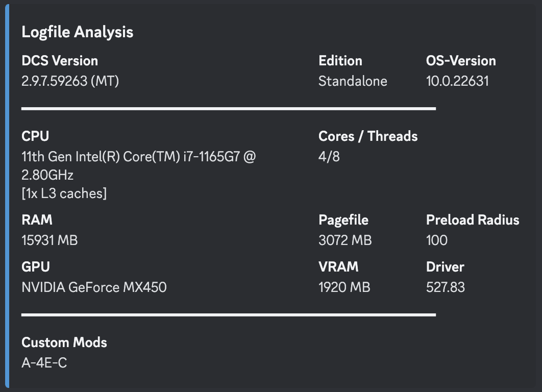This screenshot has width=542, height=392.
Task: Click the NVIDIA GeForce MX450 GPU text
Action: point(94,287)
